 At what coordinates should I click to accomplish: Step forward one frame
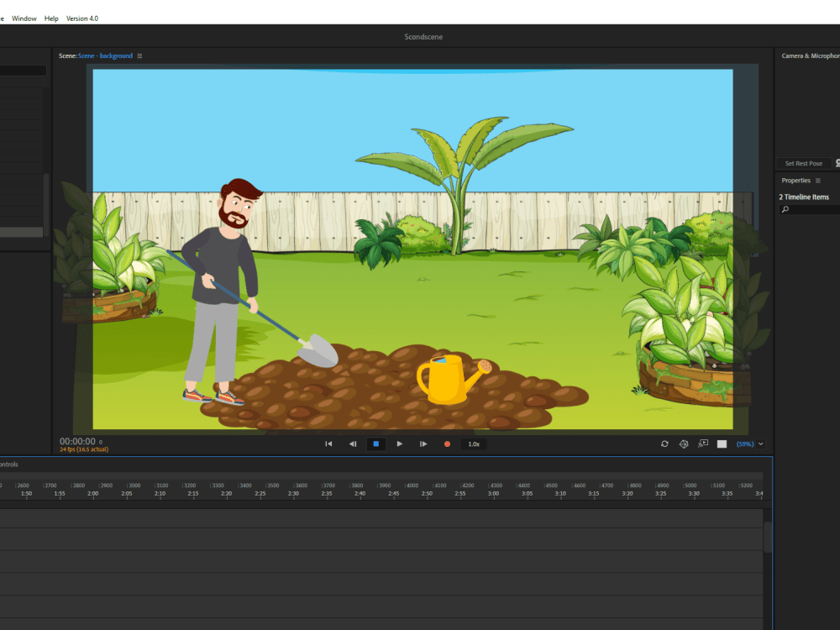point(423,444)
